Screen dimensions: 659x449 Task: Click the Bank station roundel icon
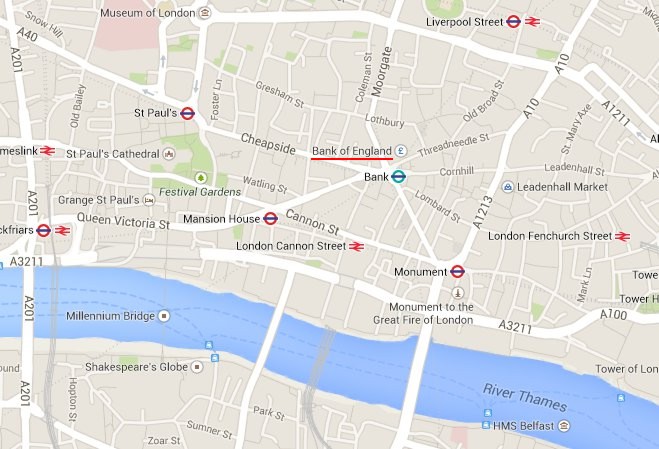coord(398,177)
